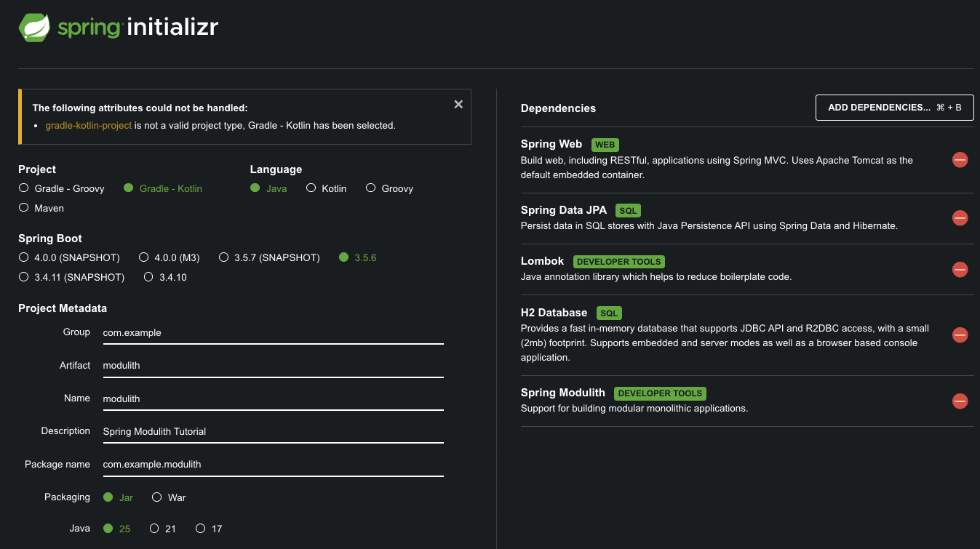The width and height of the screenshot is (980, 549).
Task: Remove the Spring Modulith dependency
Action: [960, 401]
